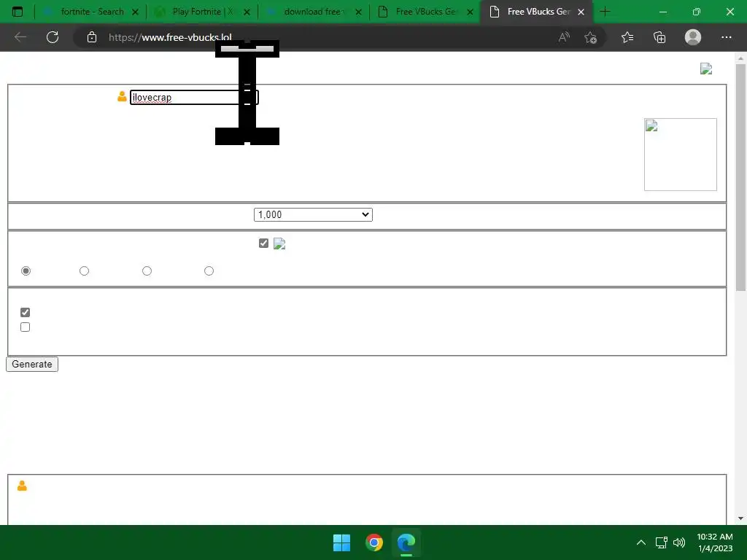The width and height of the screenshot is (747, 560).
Task: Reload the page with the refresh icon
Action: (x=53, y=37)
